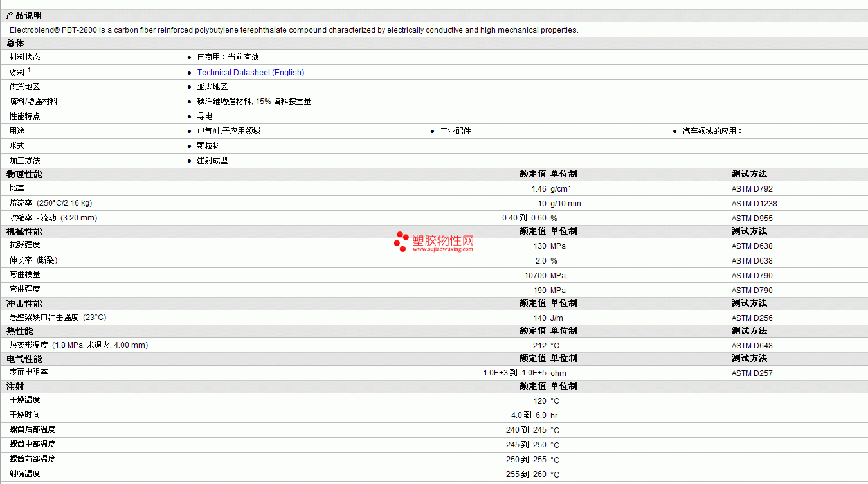Select the value 已商用：当前有效
868x484 pixels.
pyautogui.click(x=228, y=57)
